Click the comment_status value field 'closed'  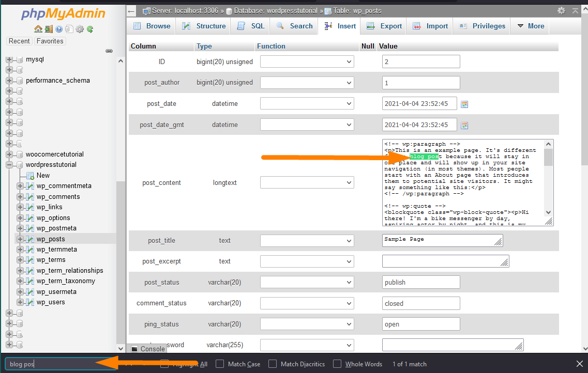(421, 303)
